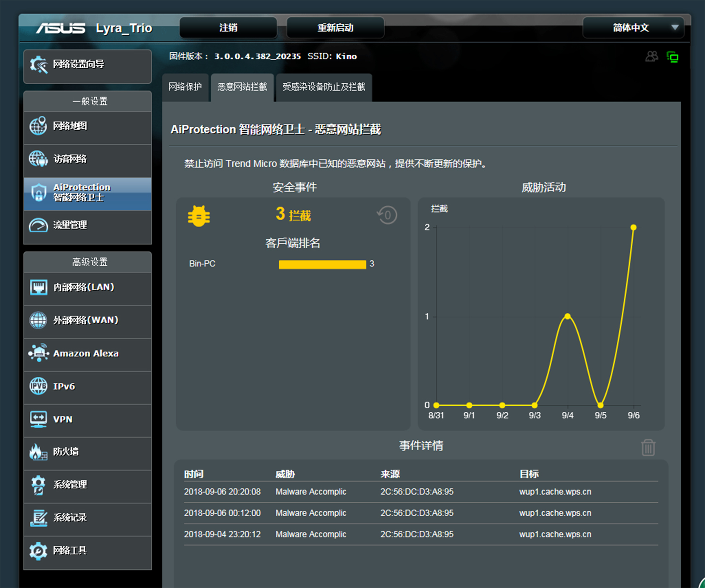Click the trash icon to delete event details

[x=648, y=447]
